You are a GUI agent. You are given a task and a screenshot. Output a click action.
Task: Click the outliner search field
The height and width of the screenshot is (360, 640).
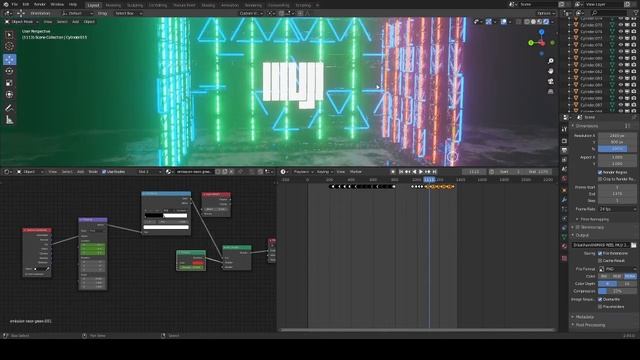click(x=609, y=13)
